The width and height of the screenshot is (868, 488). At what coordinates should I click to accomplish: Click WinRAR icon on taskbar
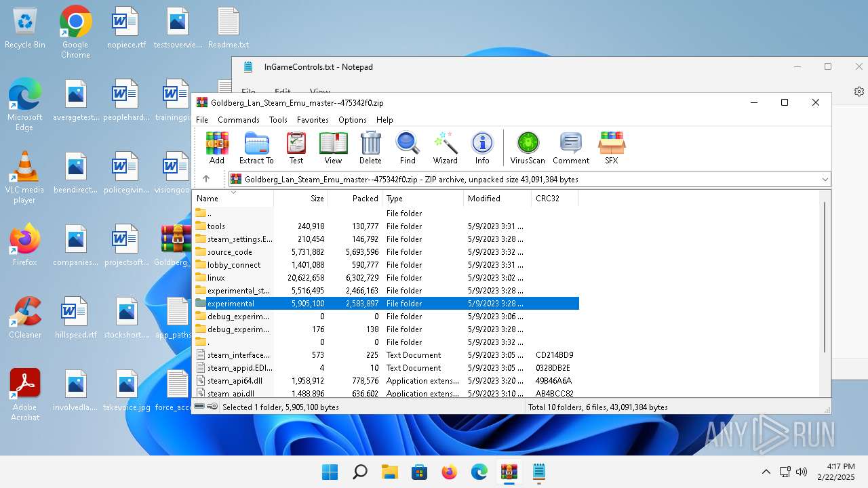pos(509,472)
